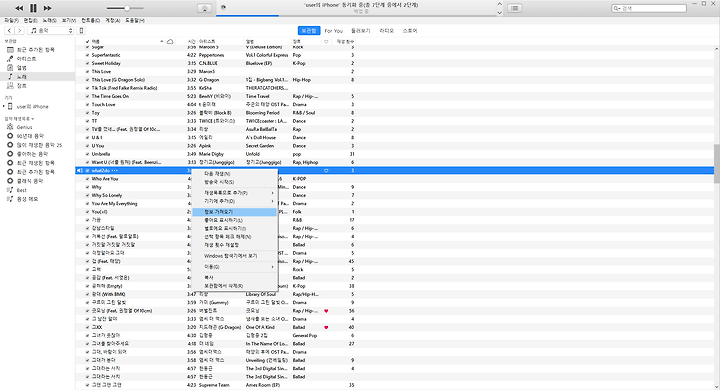Screen dimensions: 720x390
Task: Choose 다음 재생(N) in context menu
Action: (x=234, y=174)
